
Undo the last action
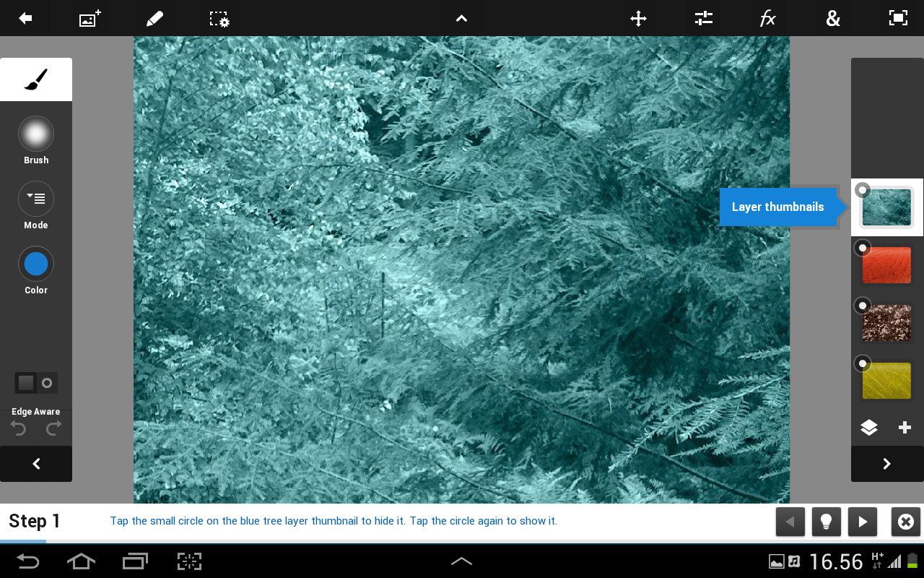[x=18, y=428]
